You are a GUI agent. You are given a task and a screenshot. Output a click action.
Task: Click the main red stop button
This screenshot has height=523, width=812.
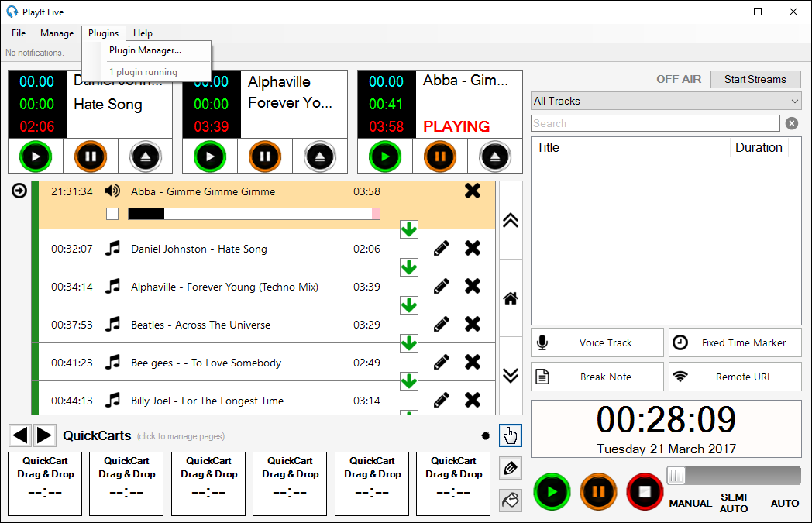644,491
